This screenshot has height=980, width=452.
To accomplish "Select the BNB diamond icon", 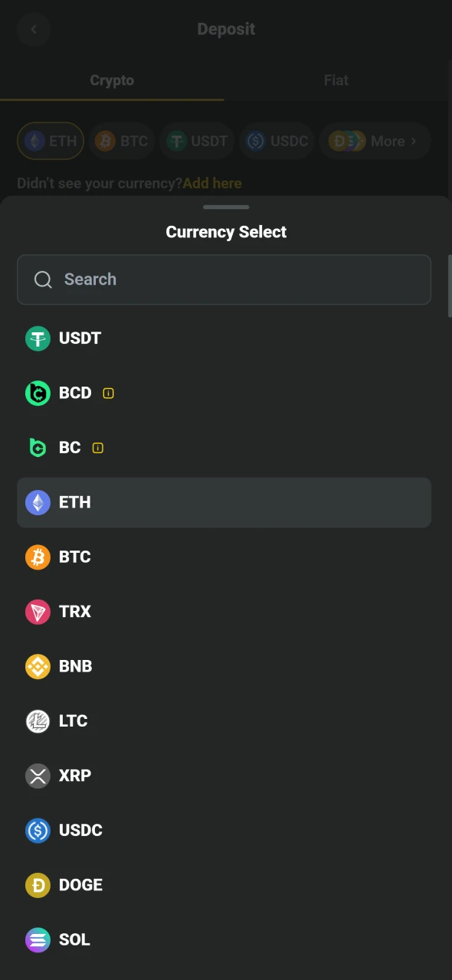I will [38, 666].
